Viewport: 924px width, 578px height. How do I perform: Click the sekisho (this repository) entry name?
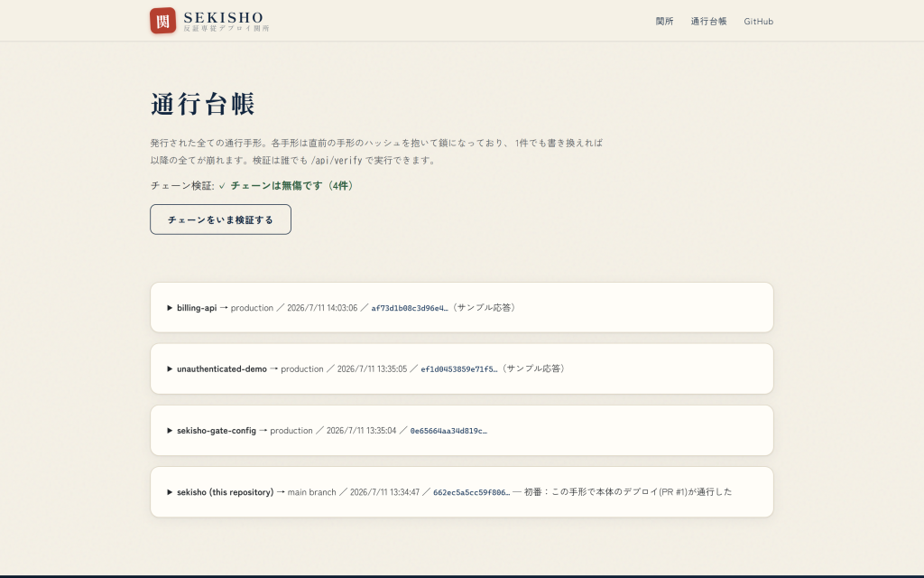[225, 492]
